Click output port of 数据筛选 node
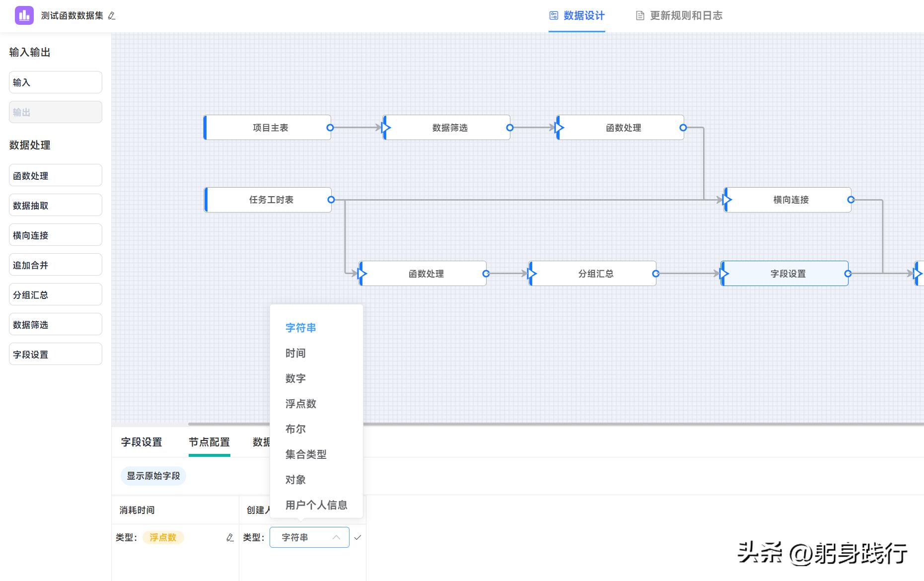 pos(509,128)
